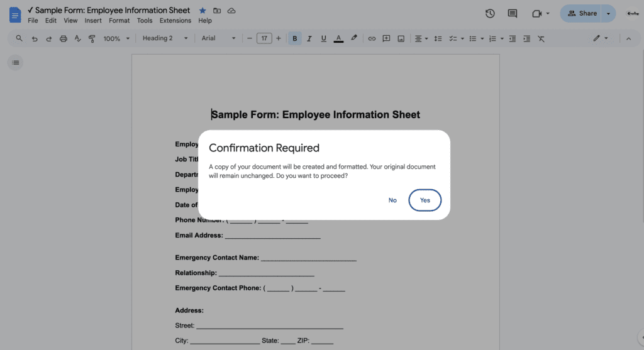
Task: Open the Arial font dropdown
Action: click(x=218, y=38)
